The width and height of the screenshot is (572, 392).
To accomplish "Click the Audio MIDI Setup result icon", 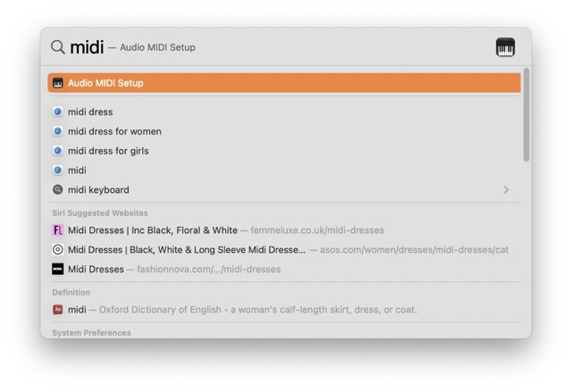I will pyautogui.click(x=58, y=83).
